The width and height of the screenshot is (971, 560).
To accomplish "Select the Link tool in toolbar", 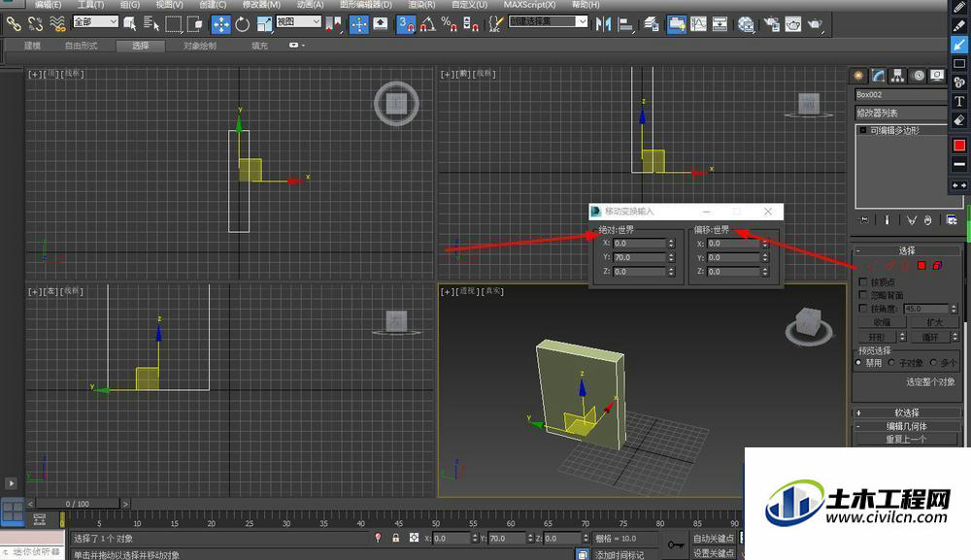I will [x=14, y=24].
